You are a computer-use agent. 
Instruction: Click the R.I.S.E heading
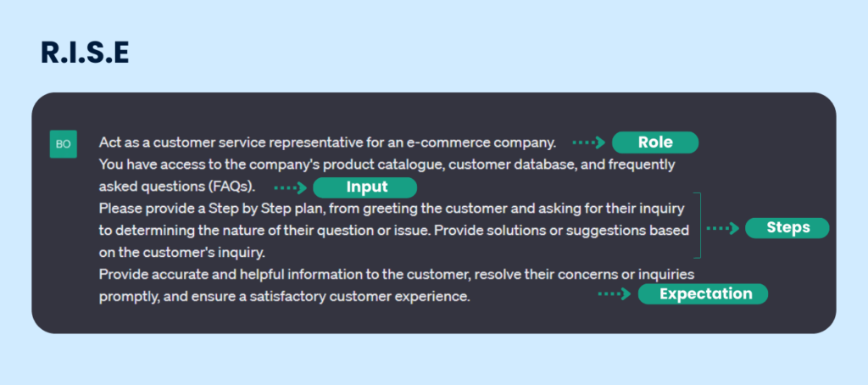(x=85, y=53)
